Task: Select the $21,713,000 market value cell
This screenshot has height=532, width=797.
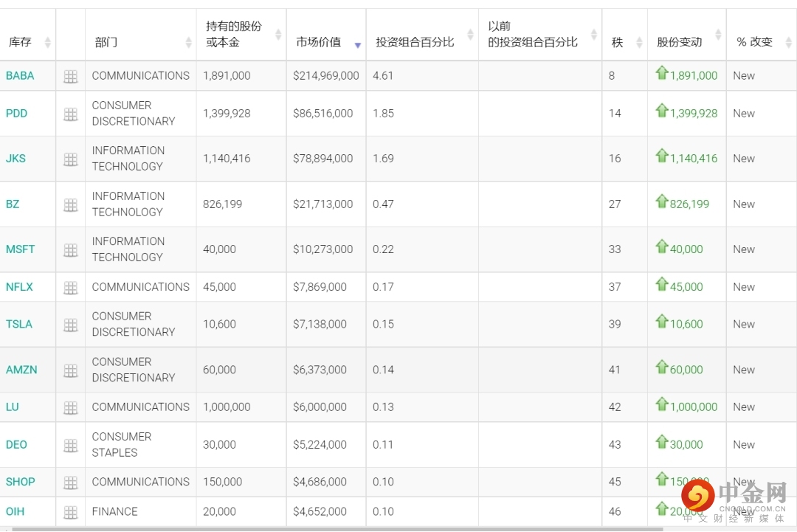Action: (326, 204)
